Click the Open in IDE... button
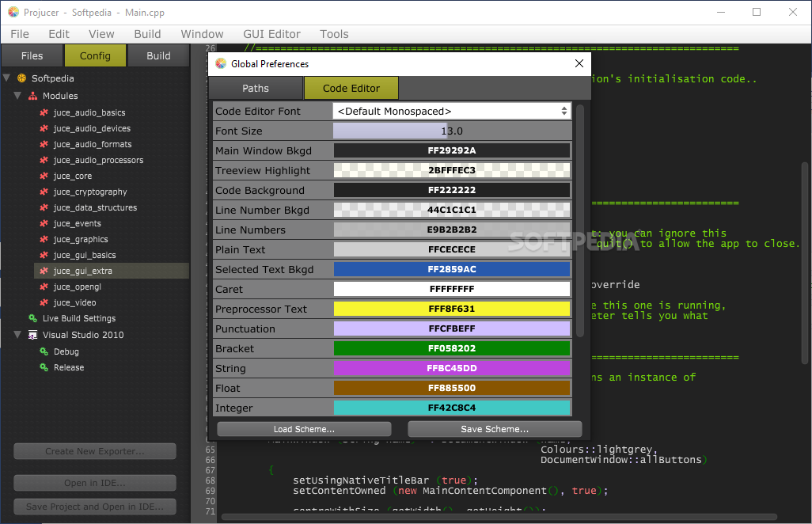812x524 pixels. coord(95,483)
